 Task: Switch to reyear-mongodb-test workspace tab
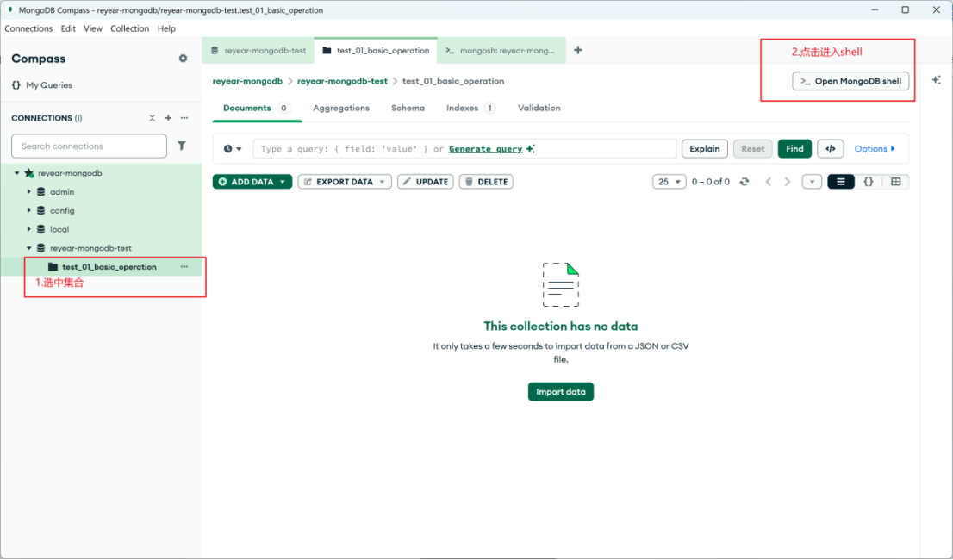(258, 51)
